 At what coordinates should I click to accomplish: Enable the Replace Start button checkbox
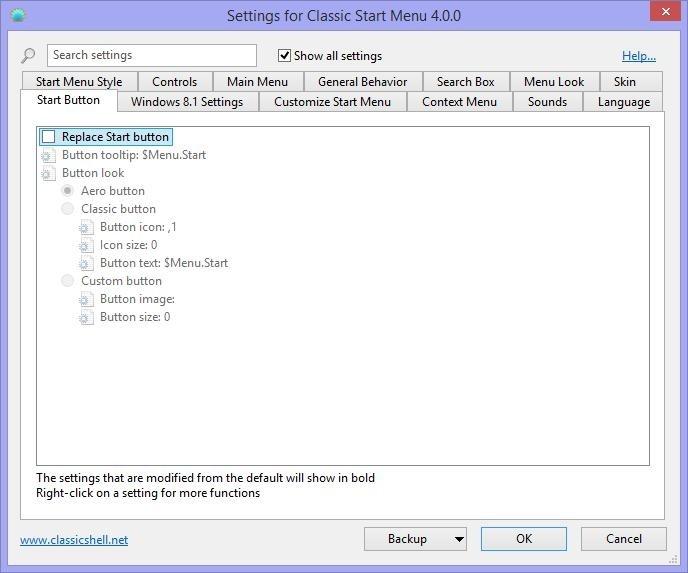48,137
